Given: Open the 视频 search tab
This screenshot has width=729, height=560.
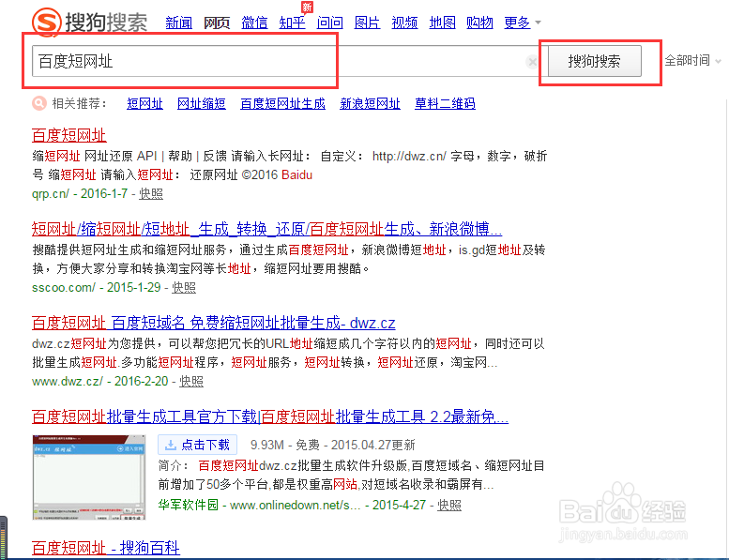Looking at the screenshot, I should pos(404,23).
